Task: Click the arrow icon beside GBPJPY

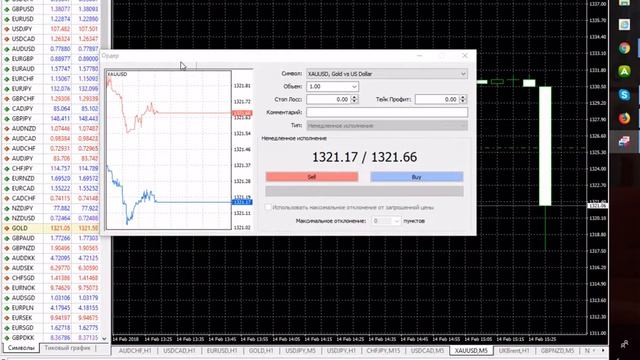Action: click(x=7, y=119)
